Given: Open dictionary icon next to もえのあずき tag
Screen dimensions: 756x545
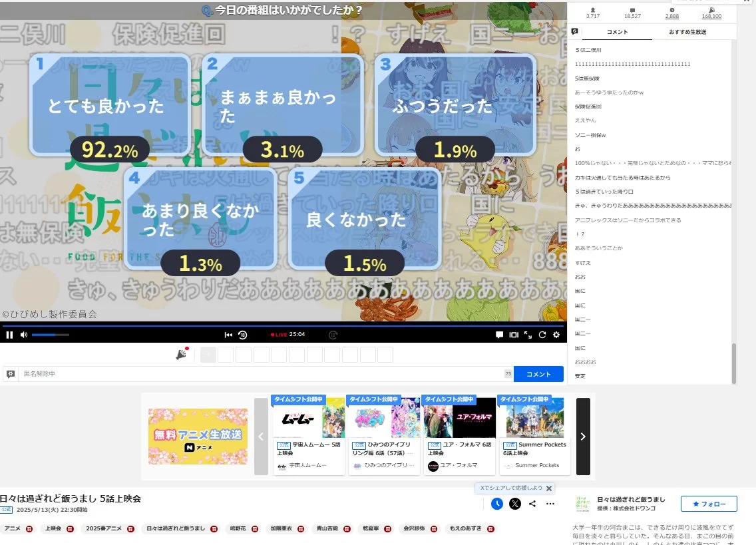Looking at the screenshot, I should click(490, 529).
